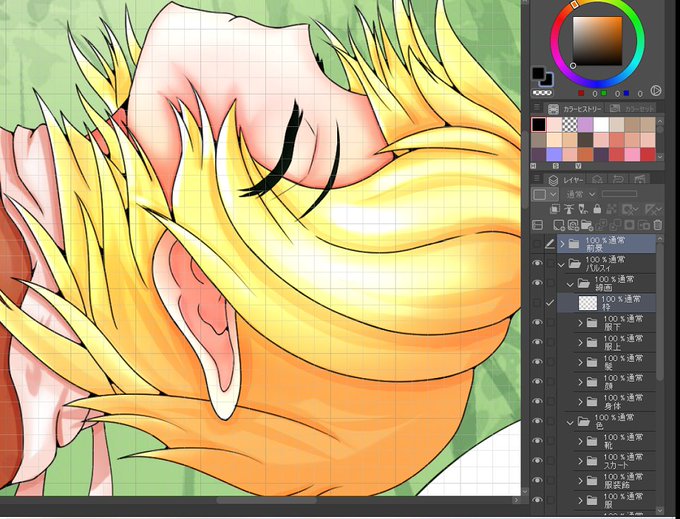Hide the パルスィ folder using its eye icon
This screenshot has height=519, width=680.
(537, 263)
